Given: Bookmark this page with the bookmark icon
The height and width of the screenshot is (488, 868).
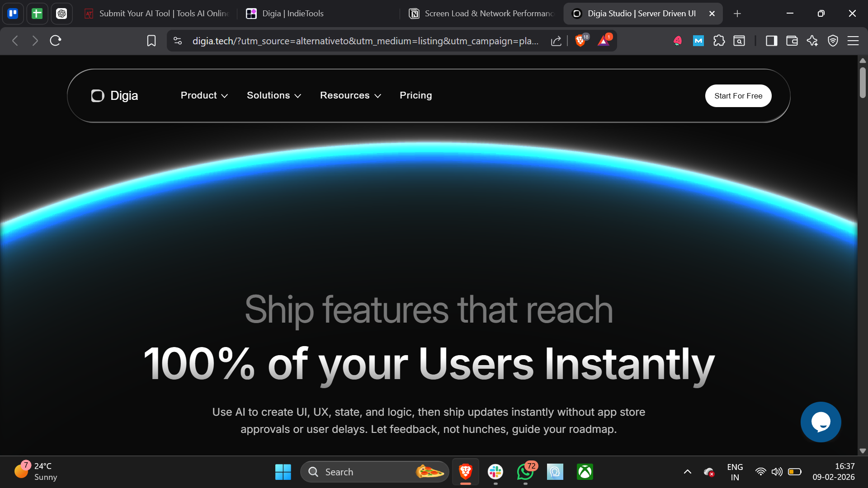Looking at the screenshot, I should 151,41.
